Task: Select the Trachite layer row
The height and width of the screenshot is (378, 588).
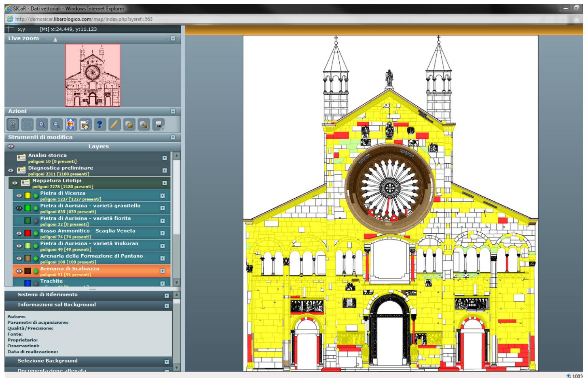Action: (x=92, y=282)
